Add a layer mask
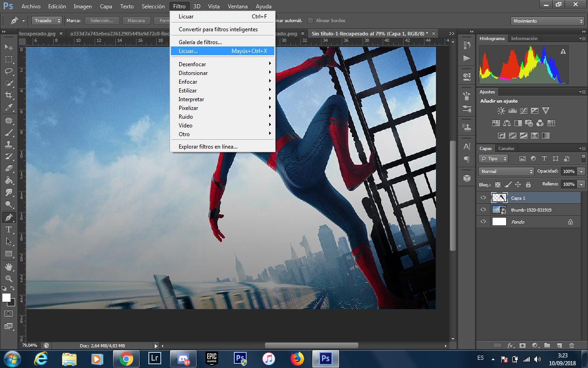Screen dimensions: 588x368 522,345
